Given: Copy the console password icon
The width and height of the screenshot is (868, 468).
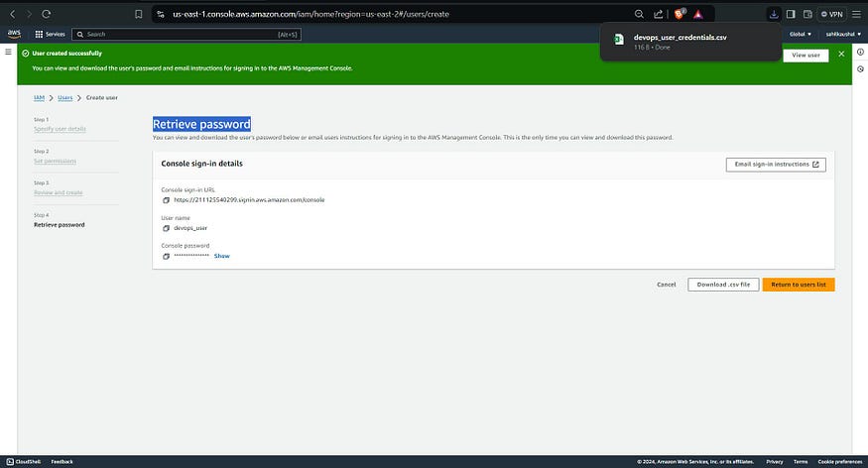Looking at the screenshot, I should click(166, 256).
